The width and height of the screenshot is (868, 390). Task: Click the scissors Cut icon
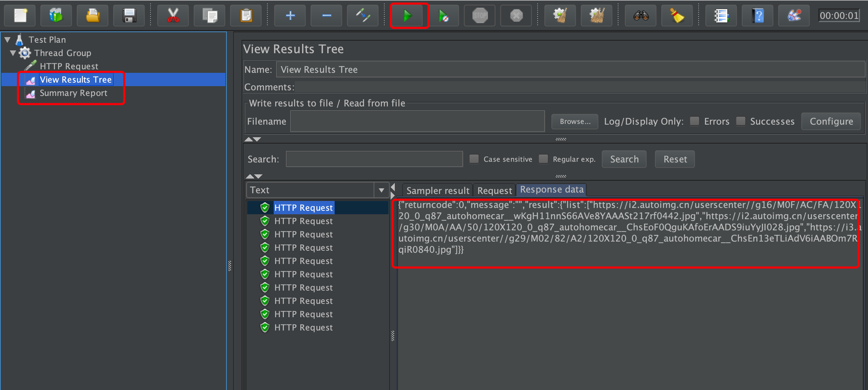coord(173,16)
